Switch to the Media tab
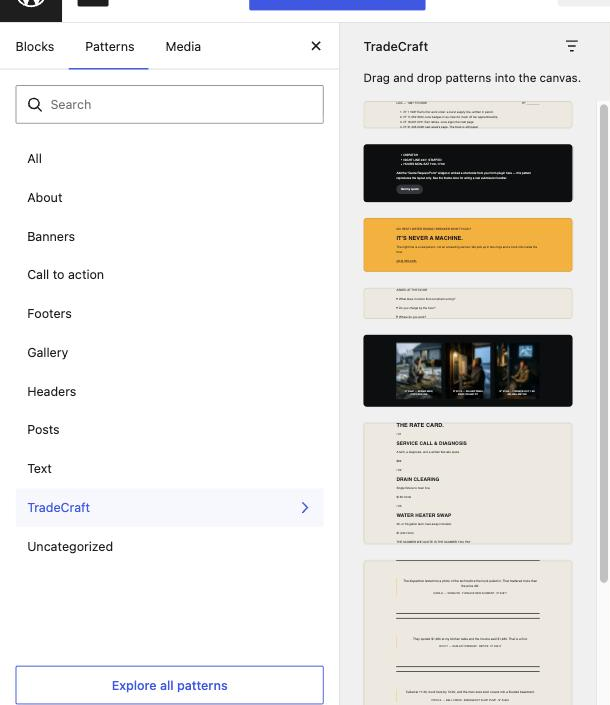The image size is (610, 705). click(183, 47)
